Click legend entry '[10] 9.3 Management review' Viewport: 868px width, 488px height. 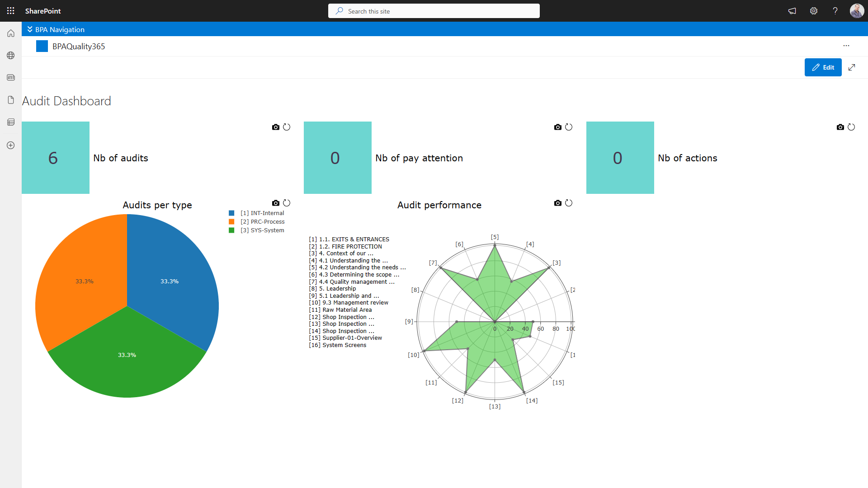[x=349, y=303]
